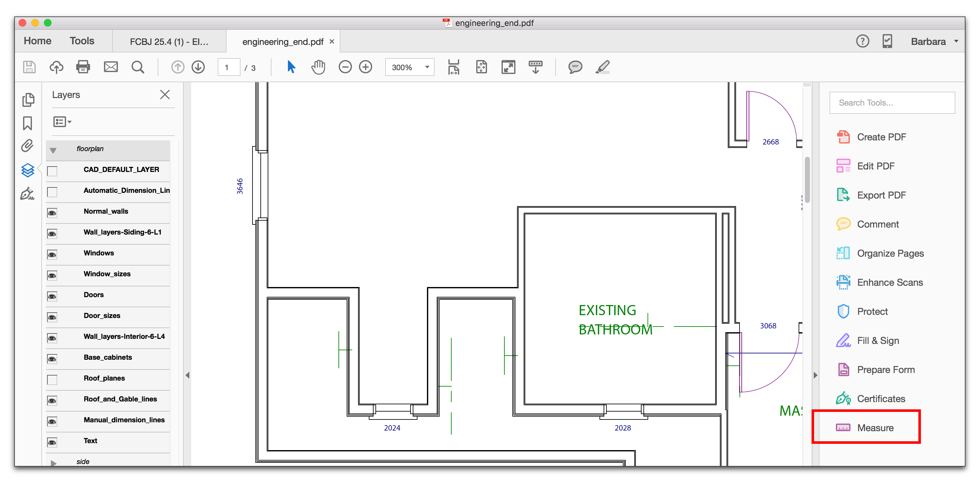Open the search magnifier icon
980x483 pixels.
(138, 67)
